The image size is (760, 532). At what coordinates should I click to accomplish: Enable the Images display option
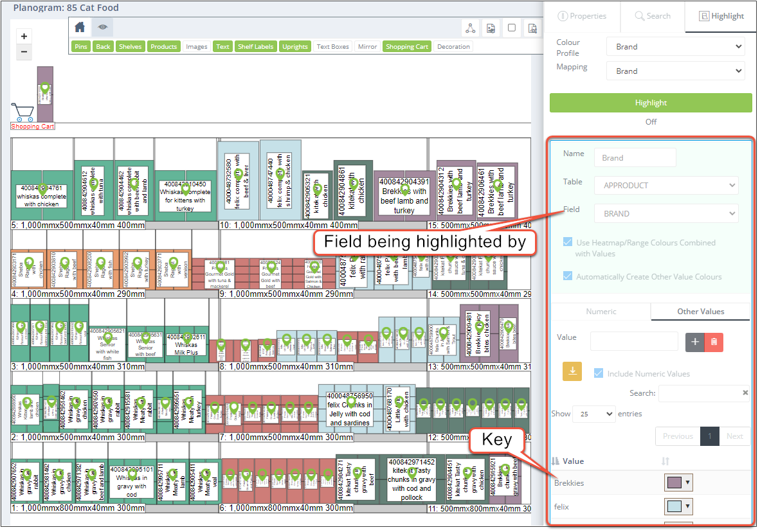coord(197,46)
